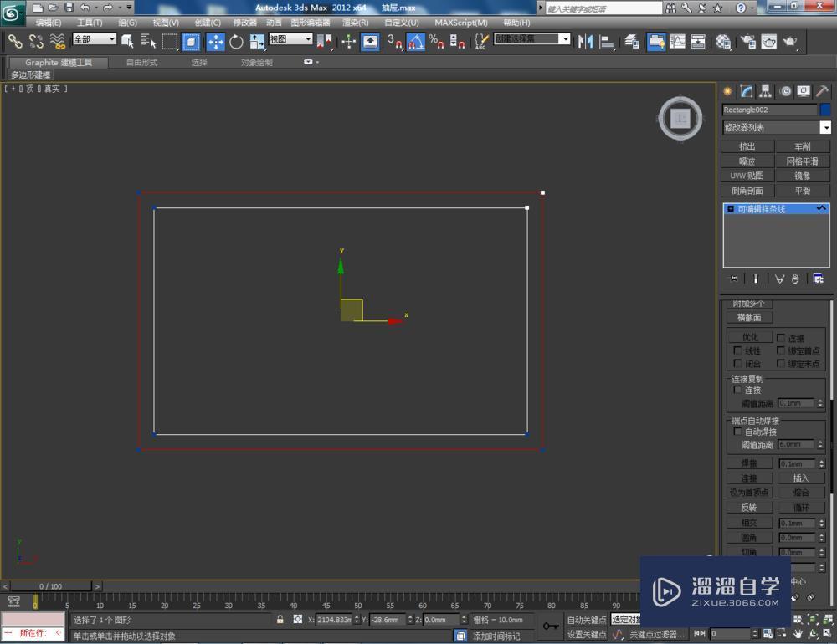This screenshot has height=644, width=837.
Task: Click the 优化 button
Action: [x=749, y=336]
